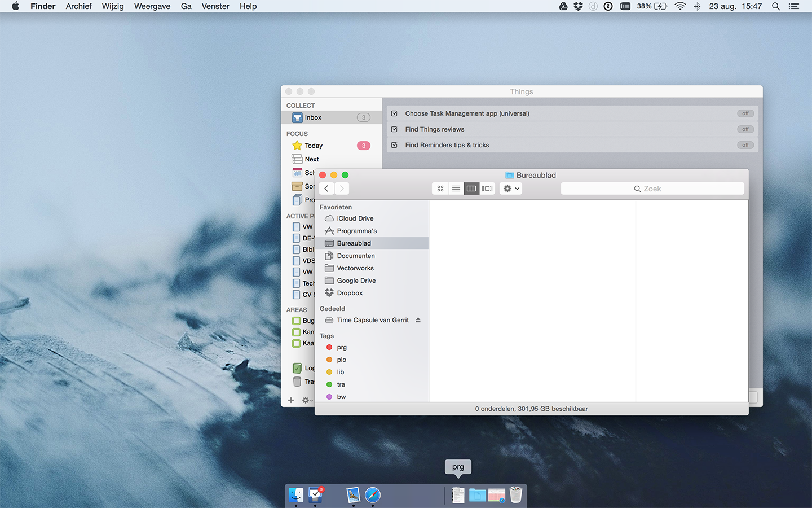Open the Venster menu
The width and height of the screenshot is (812, 508).
215,6
